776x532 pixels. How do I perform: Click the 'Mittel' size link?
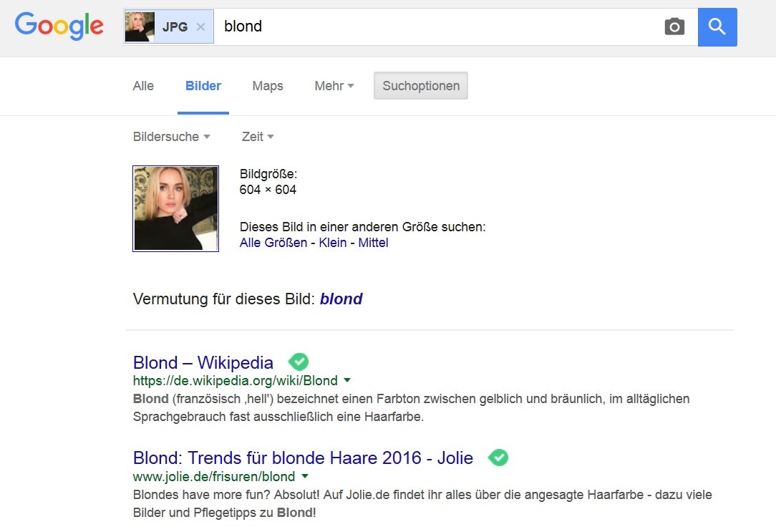pyautogui.click(x=373, y=243)
